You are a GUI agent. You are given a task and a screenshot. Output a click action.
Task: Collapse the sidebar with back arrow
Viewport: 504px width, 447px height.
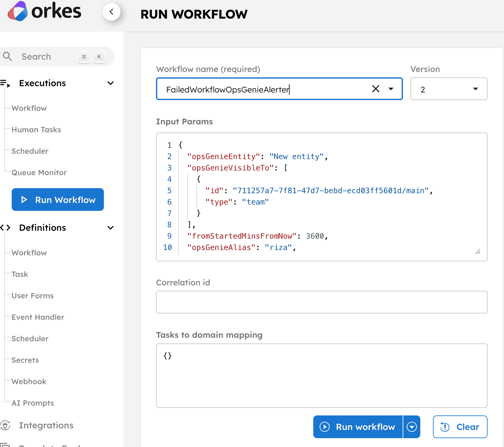pyautogui.click(x=111, y=12)
